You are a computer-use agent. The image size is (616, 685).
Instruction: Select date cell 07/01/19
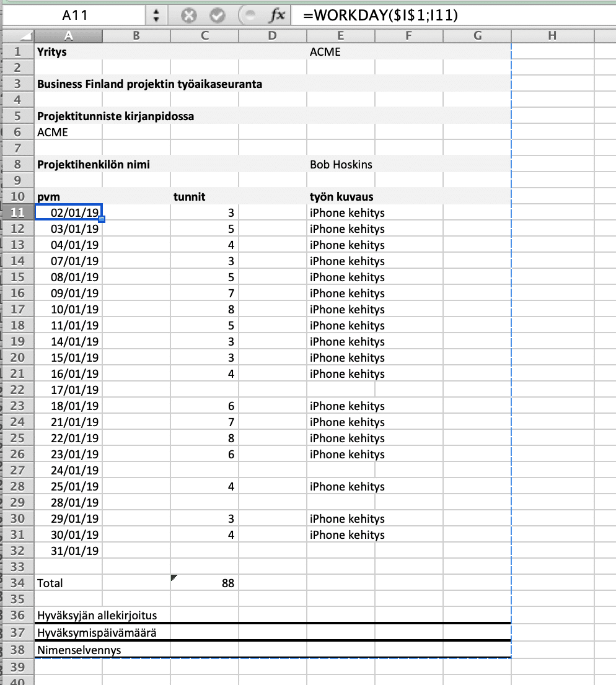[x=68, y=261]
